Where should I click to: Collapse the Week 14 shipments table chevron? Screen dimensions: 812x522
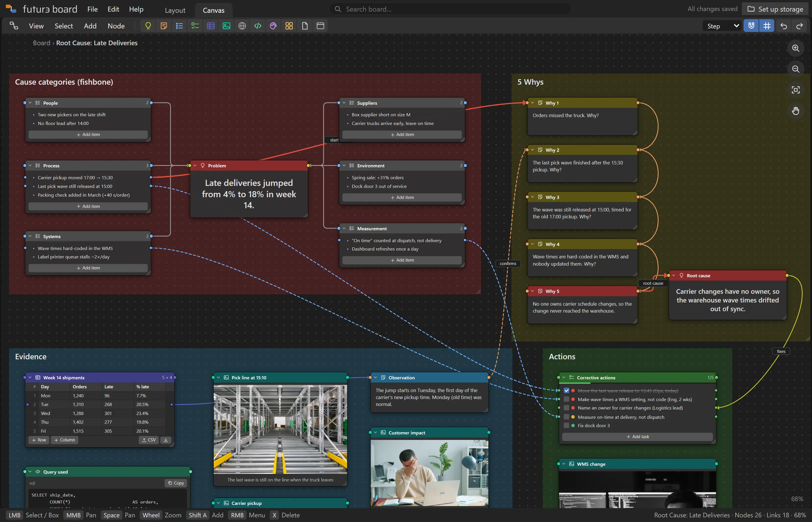coord(30,377)
